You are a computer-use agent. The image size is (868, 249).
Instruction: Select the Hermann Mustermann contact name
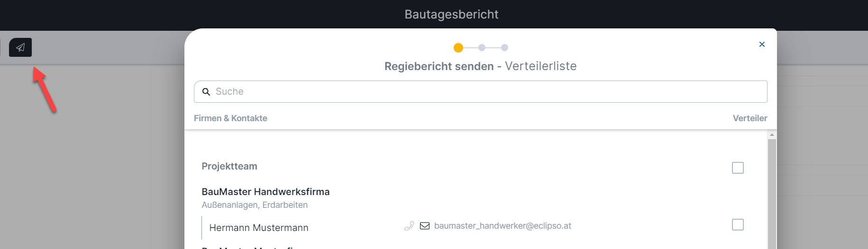(x=259, y=228)
